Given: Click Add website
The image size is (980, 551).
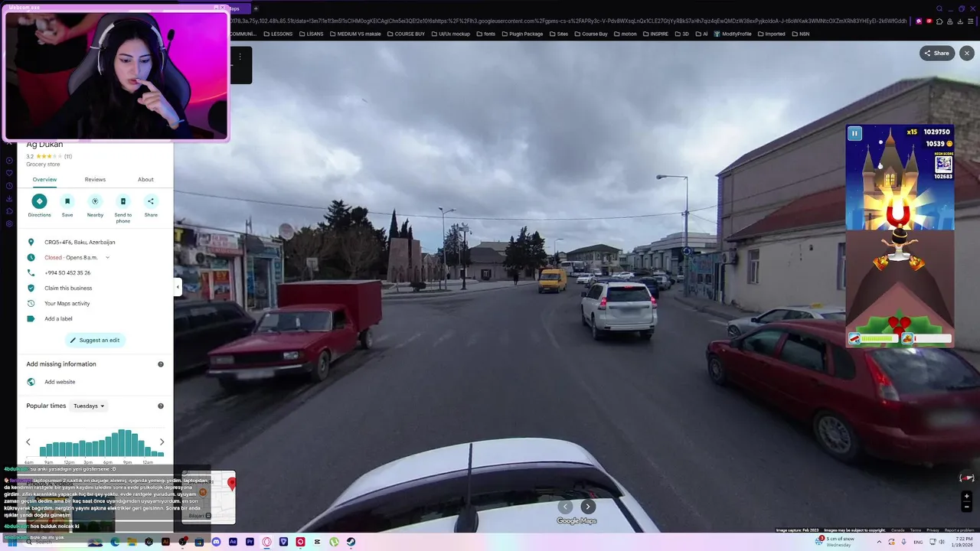Looking at the screenshot, I should tap(60, 382).
